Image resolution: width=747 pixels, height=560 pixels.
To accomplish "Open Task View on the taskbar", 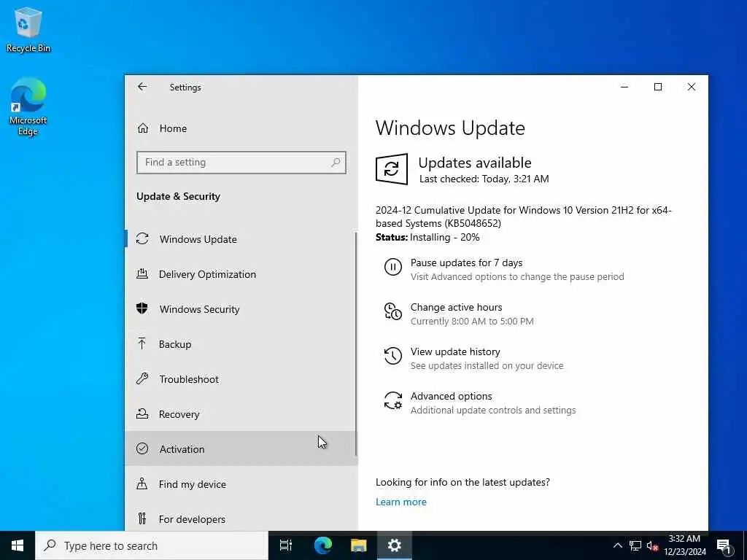I will [286, 545].
